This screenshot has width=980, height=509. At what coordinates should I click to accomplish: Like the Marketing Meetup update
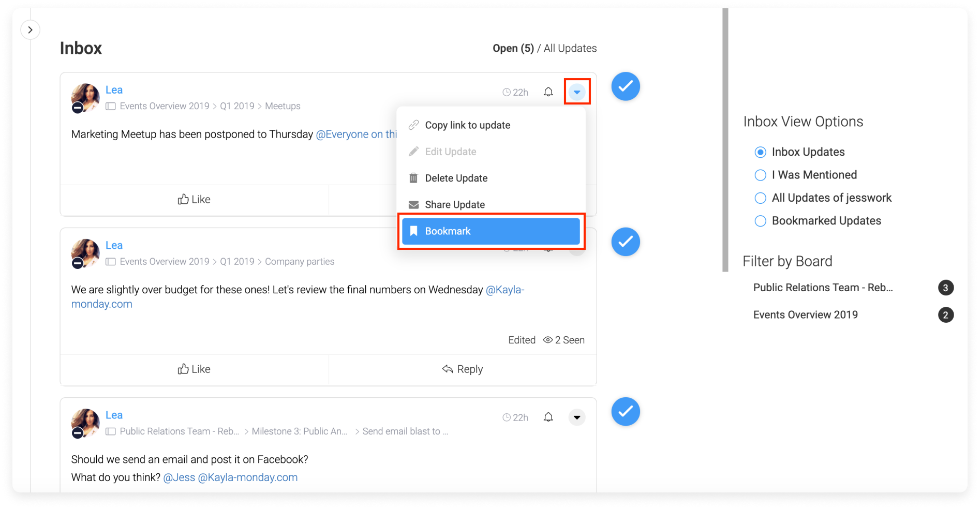[x=194, y=199]
